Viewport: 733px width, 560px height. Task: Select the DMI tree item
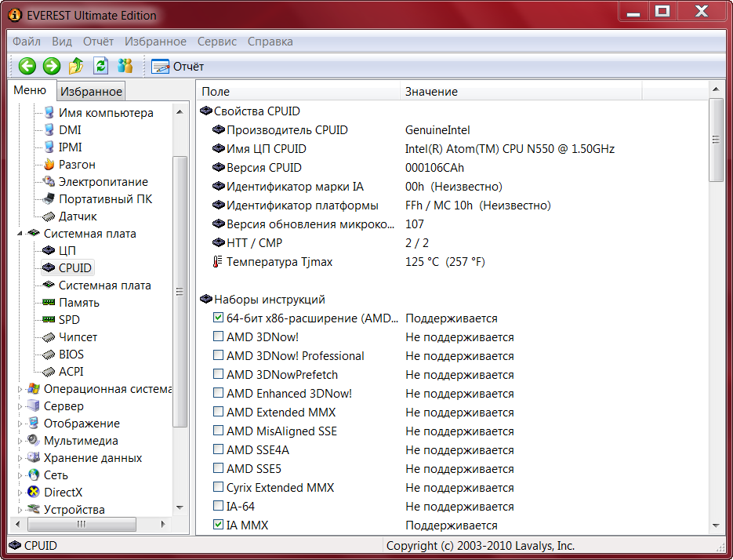click(x=70, y=130)
